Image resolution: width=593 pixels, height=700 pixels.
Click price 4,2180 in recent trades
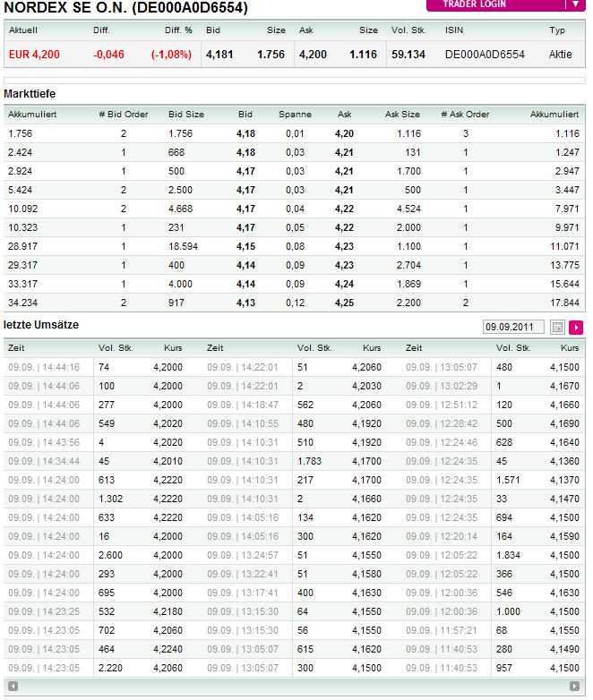[168, 611]
